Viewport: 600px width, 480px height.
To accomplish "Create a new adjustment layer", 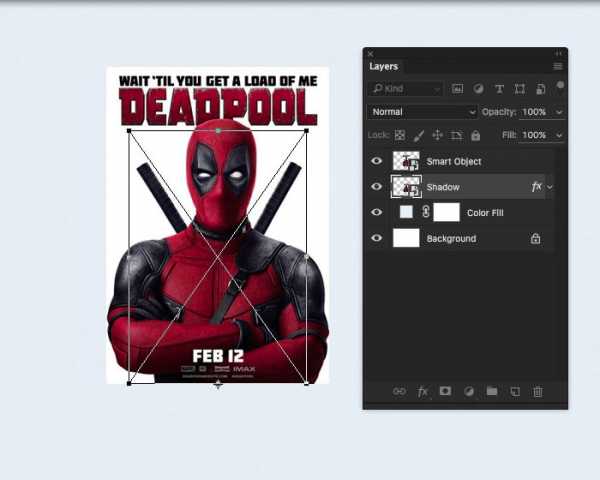I will (468, 392).
